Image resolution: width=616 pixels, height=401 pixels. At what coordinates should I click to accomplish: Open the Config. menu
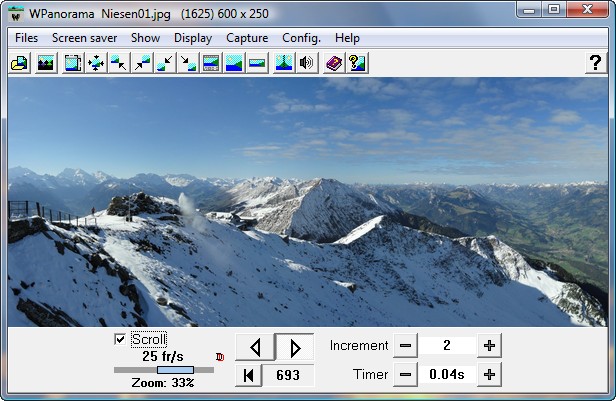301,38
